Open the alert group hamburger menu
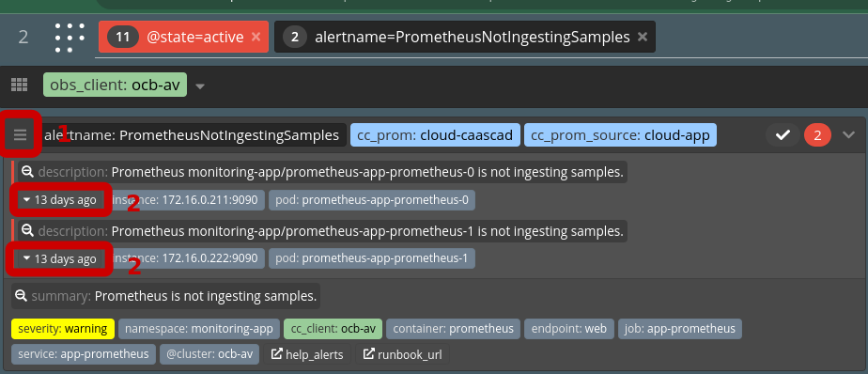The height and width of the screenshot is (374, 868). click(x=21, y=134)
